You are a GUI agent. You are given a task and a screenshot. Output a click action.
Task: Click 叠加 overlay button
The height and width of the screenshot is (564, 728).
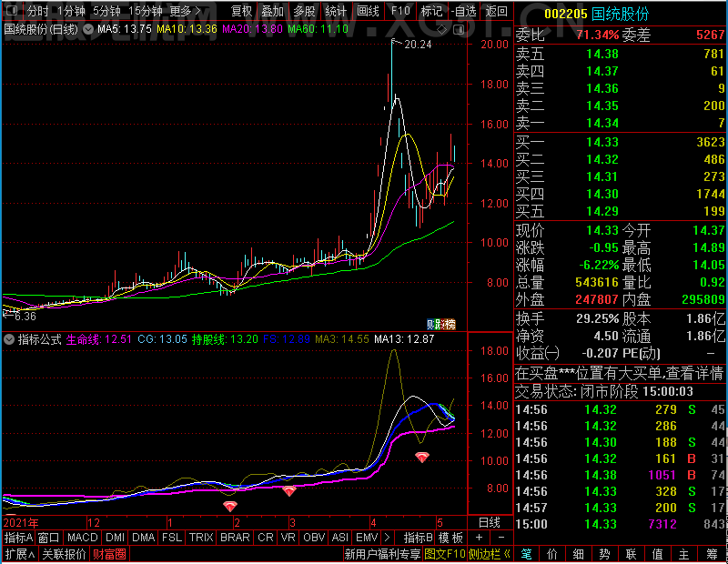point(272,11)
